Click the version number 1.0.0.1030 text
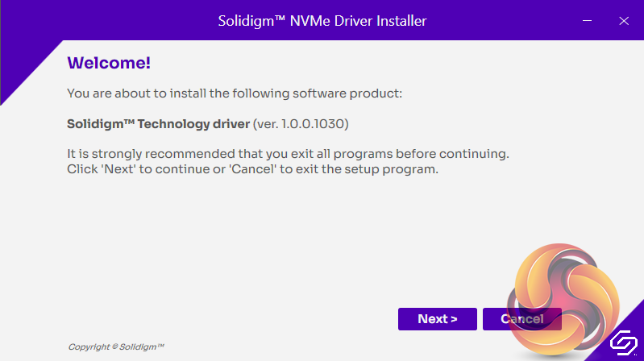This screenshot has height=361, width=644. (x=315, y=125)
